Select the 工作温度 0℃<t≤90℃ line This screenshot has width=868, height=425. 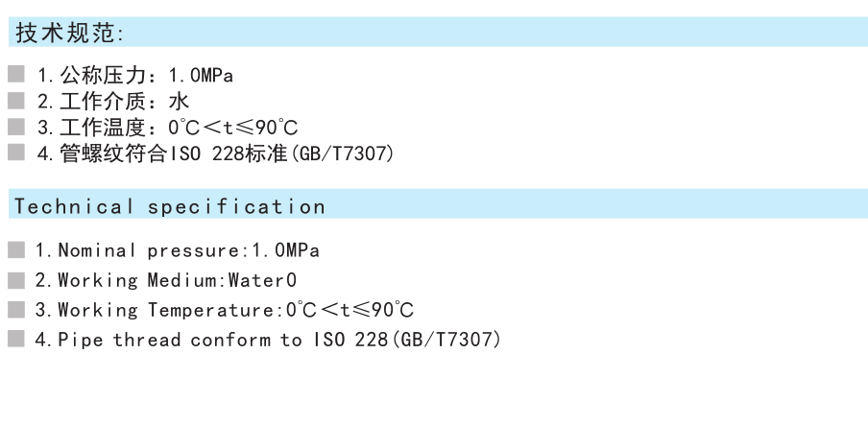point(167,128)
